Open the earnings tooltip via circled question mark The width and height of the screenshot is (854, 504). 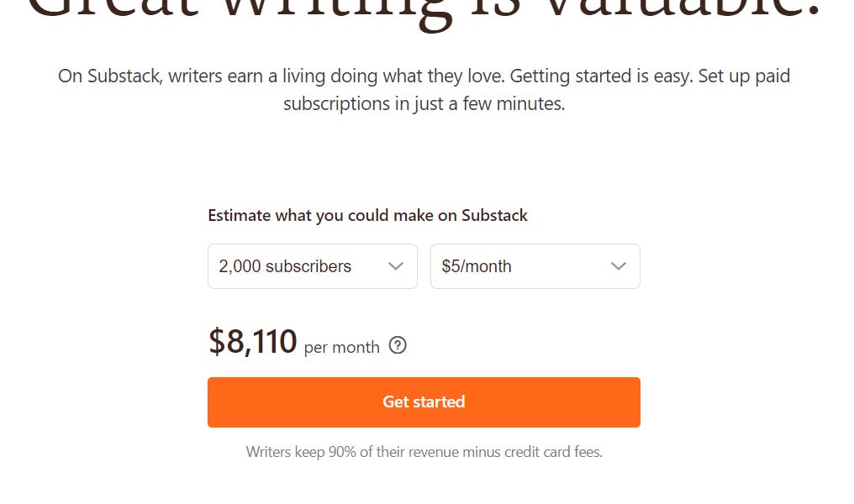(398, 345)
